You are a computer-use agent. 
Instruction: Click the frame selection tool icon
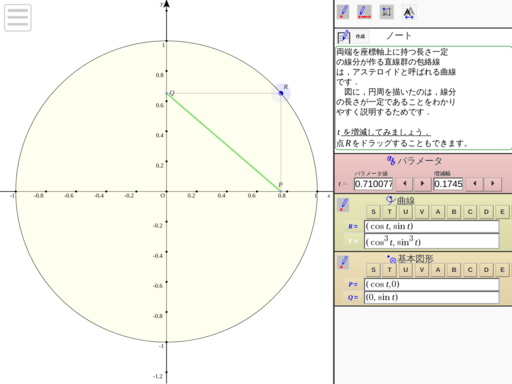[387, 12]
